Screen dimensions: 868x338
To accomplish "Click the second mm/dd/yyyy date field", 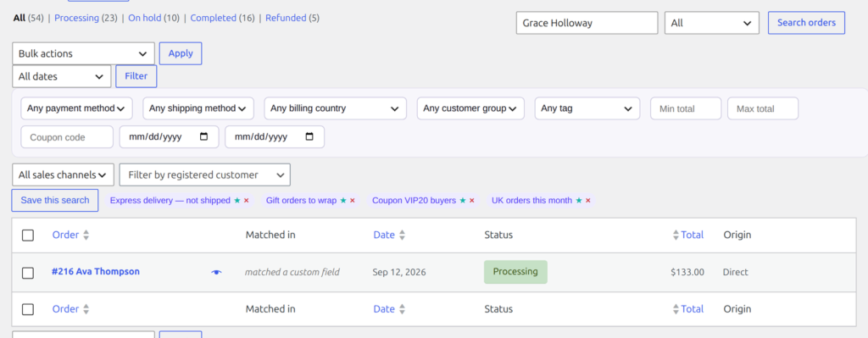I will pos(275,136).
